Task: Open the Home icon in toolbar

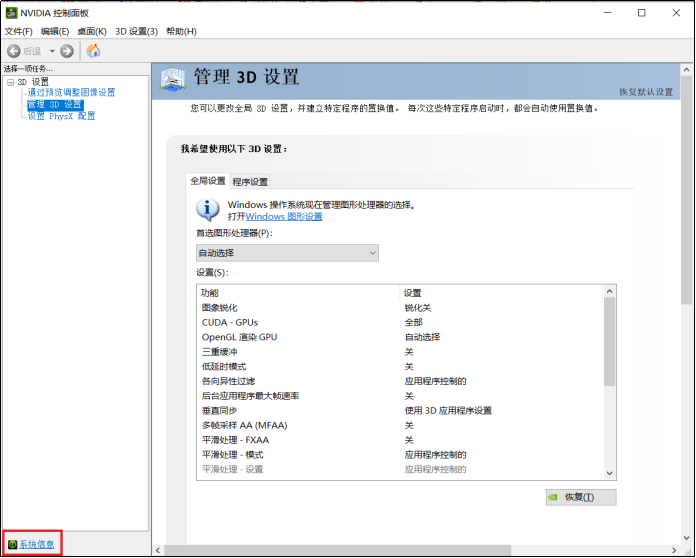Action: click(x=93, y=51)
